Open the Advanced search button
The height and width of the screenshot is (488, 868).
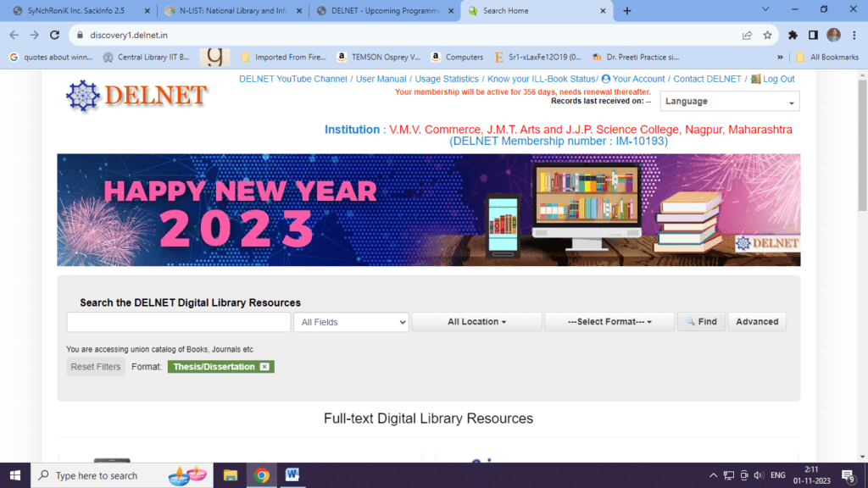[x=757, y=322]
